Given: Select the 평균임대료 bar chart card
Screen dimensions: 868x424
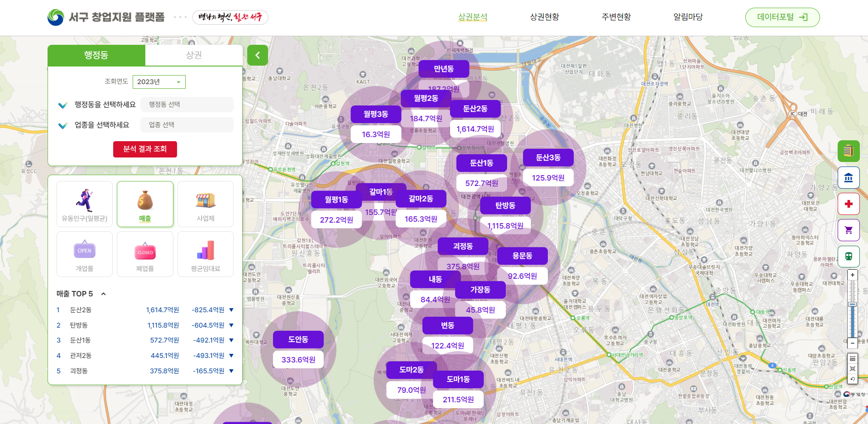Looking at the screenshot, I should click(206, 254).
